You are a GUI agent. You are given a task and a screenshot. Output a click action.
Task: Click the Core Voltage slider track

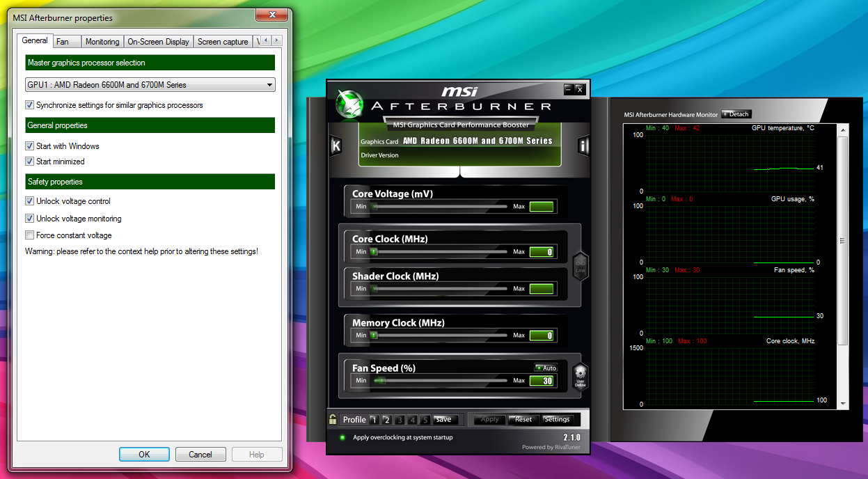[439, 207]
